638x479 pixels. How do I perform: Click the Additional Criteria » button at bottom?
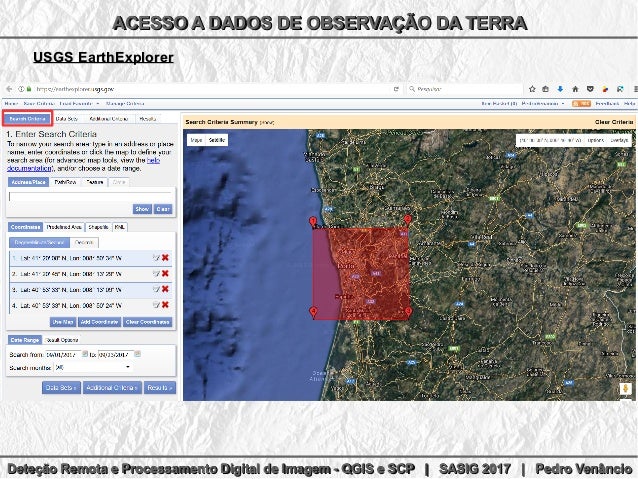(x=112, y=388)
